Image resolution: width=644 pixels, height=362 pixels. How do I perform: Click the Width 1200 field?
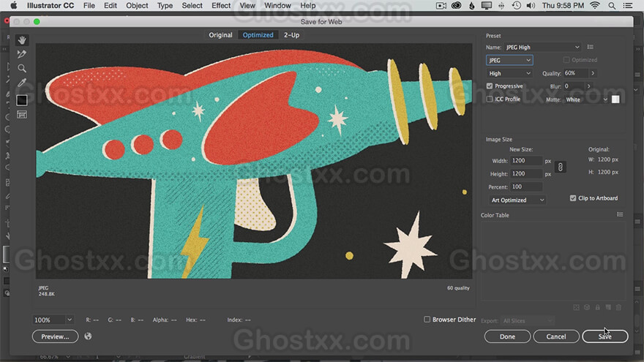(526, 160)
